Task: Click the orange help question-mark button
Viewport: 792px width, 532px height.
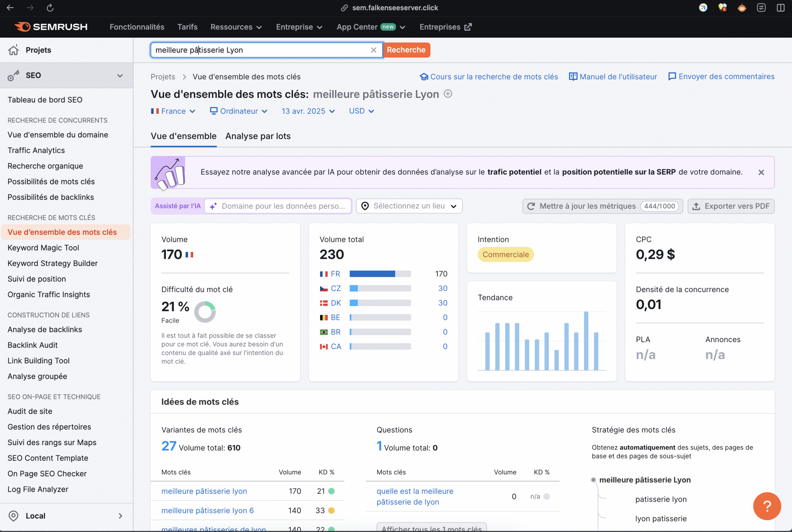Action: pos(767,506)
